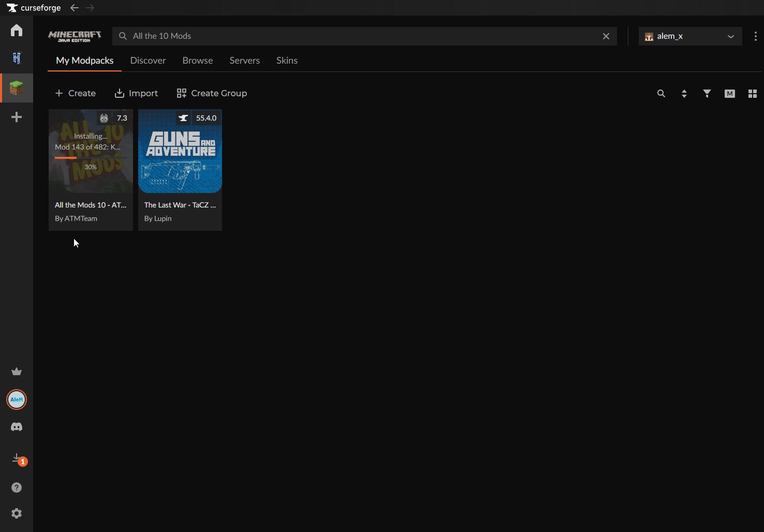Click the By ATMTeam author text
Screen dimensions: 764x532
pos(76,218)
